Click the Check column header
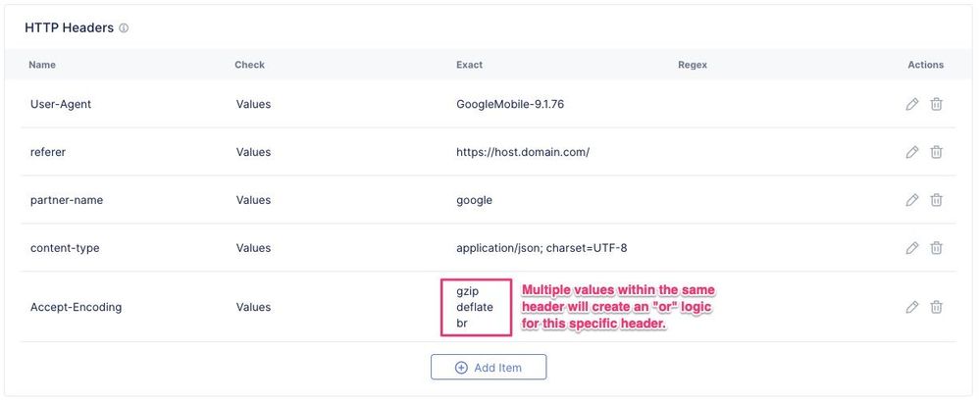Screen dimensions: 980x403 click(x=249, y=65)
